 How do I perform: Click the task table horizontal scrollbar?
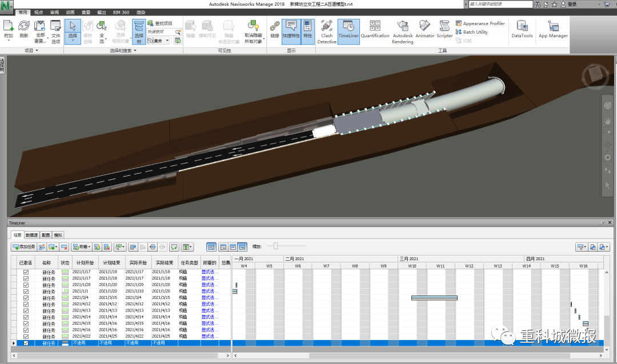[120, 355]
